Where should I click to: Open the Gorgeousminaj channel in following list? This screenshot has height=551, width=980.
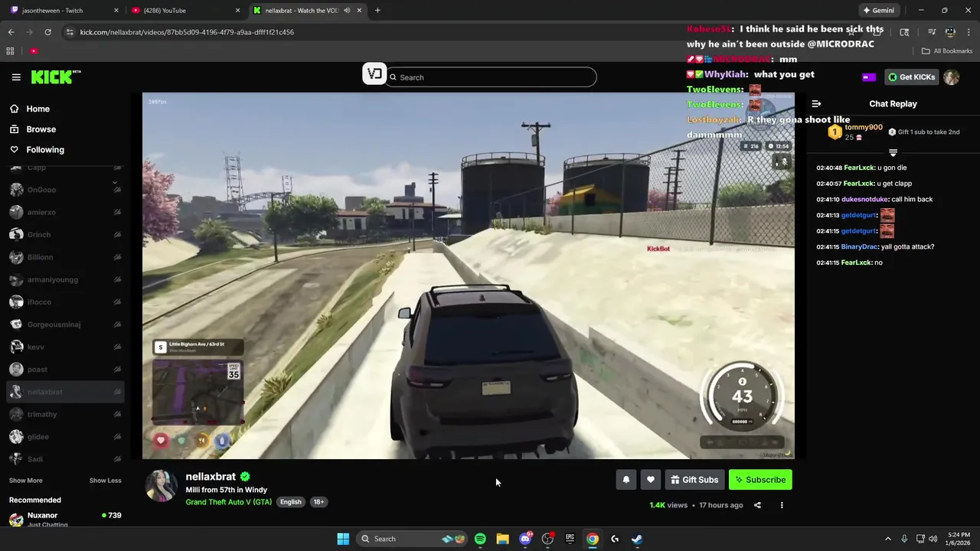[65, 324]
